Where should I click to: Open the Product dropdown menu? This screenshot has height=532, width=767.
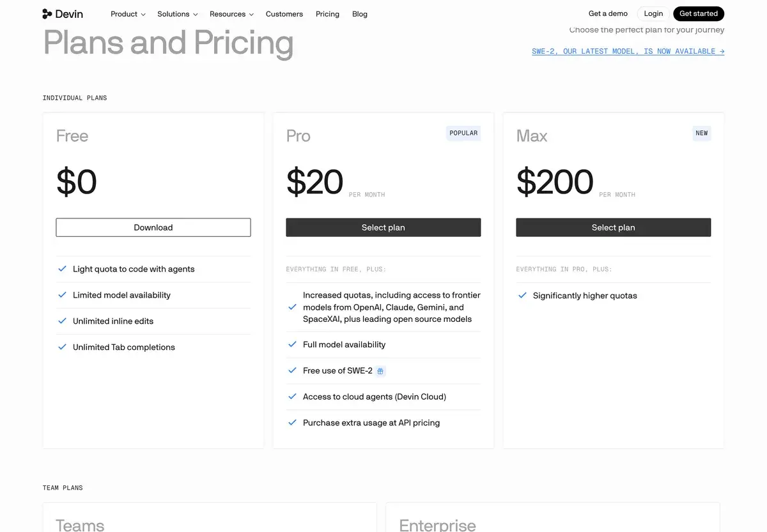[x=128, y=14]
